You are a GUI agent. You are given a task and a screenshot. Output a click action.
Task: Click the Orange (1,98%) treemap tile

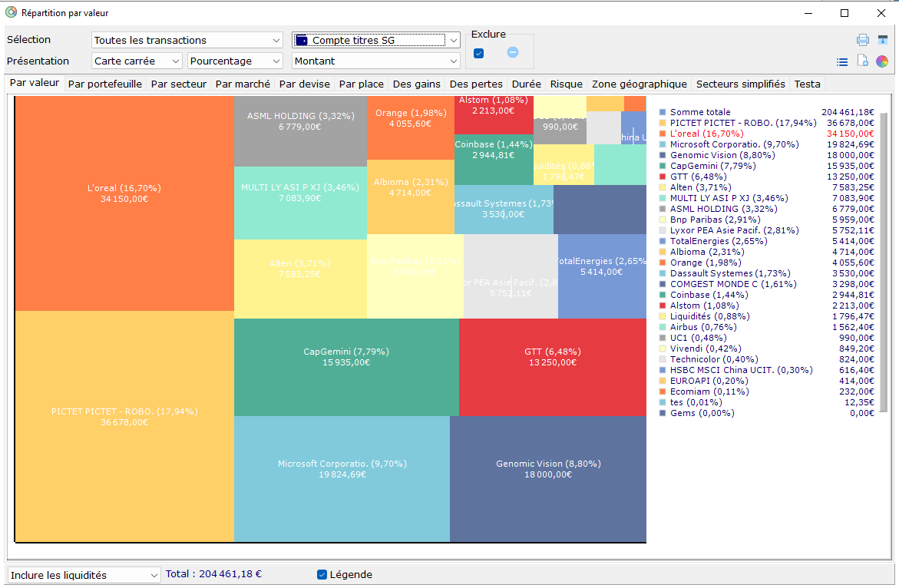tap(411, 127)
